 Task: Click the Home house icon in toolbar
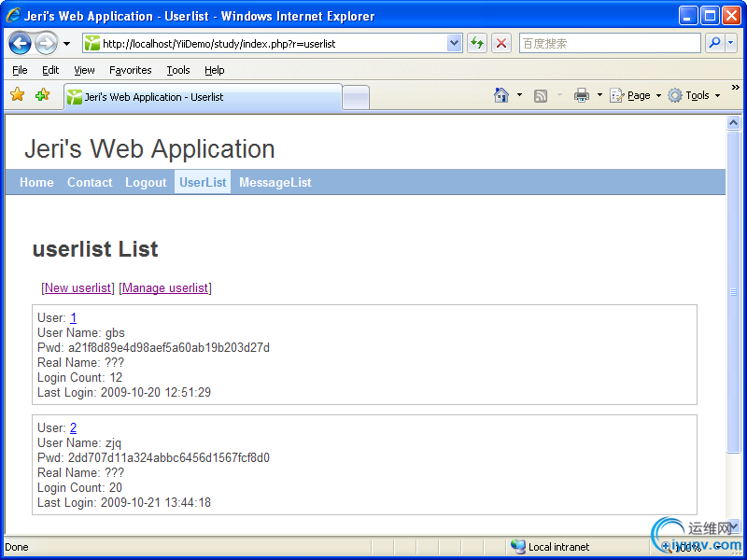(x=501, y=95)
